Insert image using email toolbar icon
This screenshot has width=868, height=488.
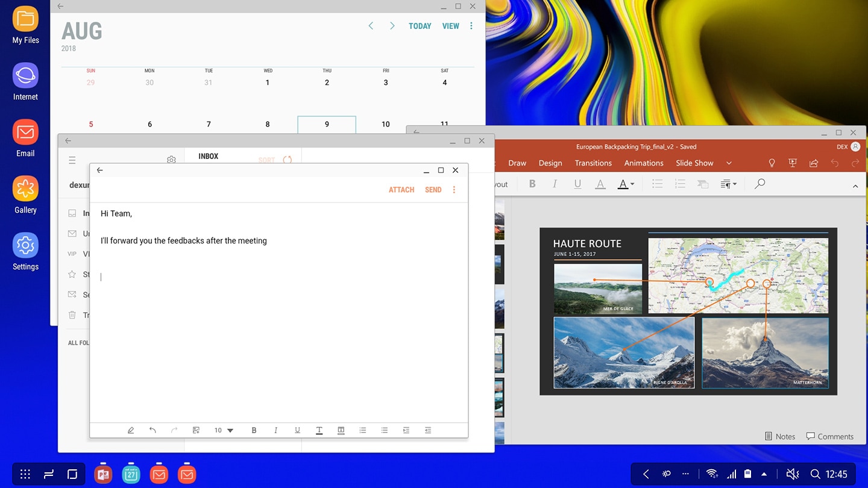pyautogui.click(x=196, y=430)
